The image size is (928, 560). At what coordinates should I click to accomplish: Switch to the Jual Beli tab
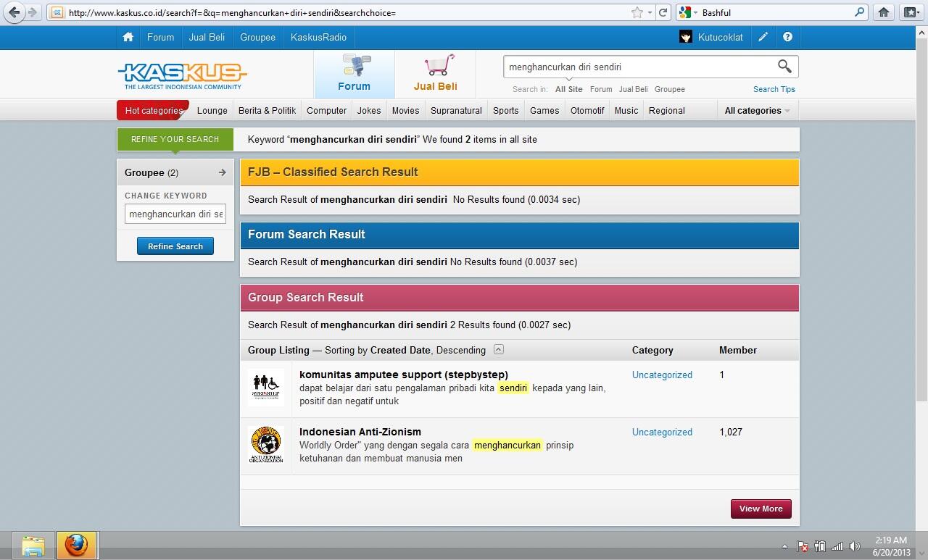click(435, 74)
